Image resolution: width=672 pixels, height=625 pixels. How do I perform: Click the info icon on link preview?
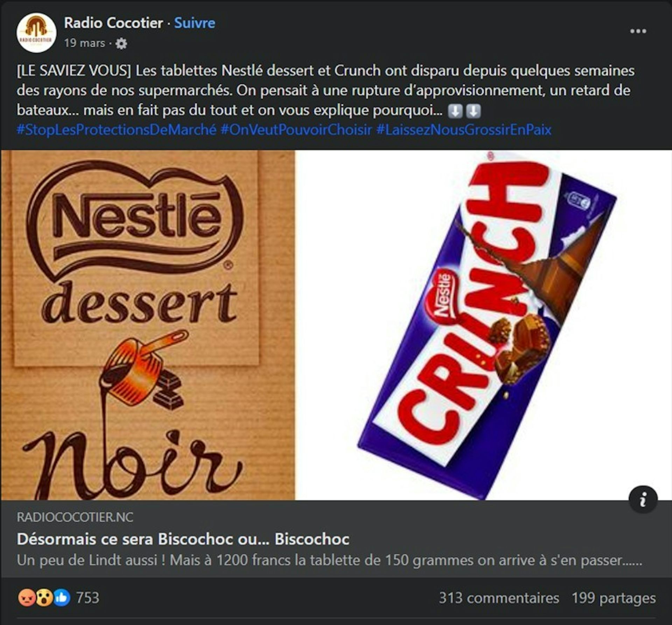[643, 499]
